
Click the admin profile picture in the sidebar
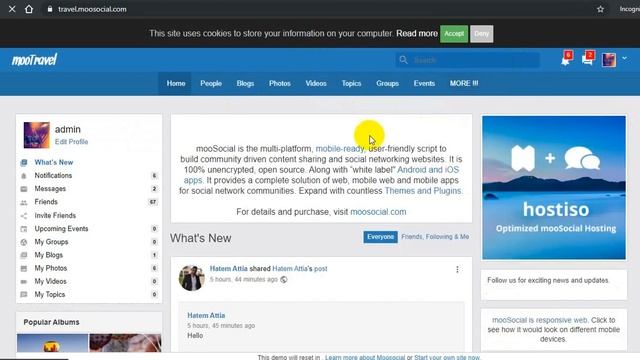coord(36,135)
